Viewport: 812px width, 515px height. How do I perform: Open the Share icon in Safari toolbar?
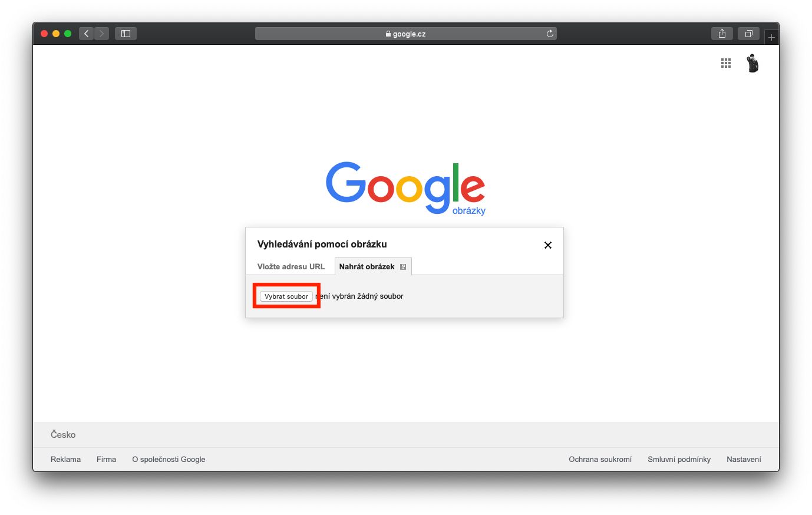(722, 34)
